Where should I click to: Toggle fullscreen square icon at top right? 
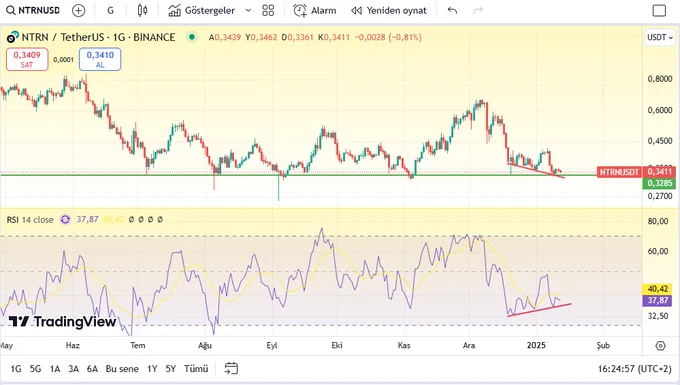pyautogui.click(x=659, y=10)
